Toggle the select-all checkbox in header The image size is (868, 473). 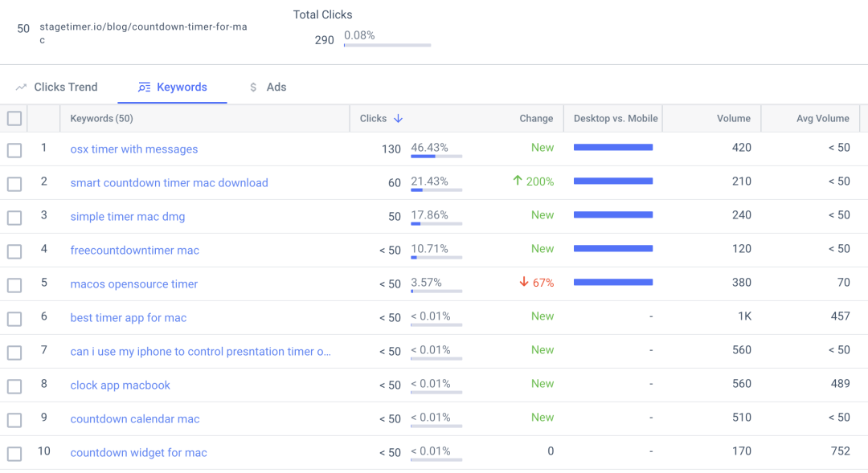coord(14,118)
